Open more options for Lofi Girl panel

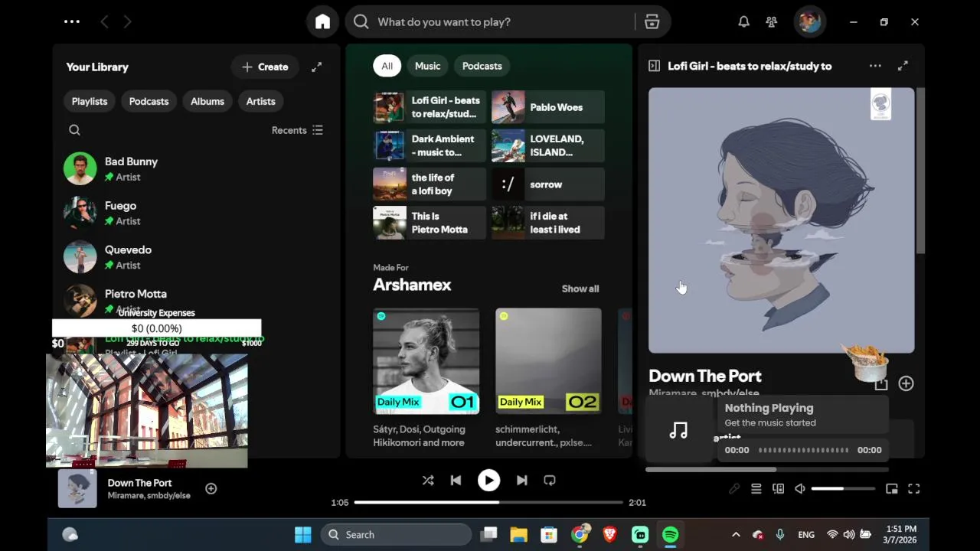[x=875, y=66]
